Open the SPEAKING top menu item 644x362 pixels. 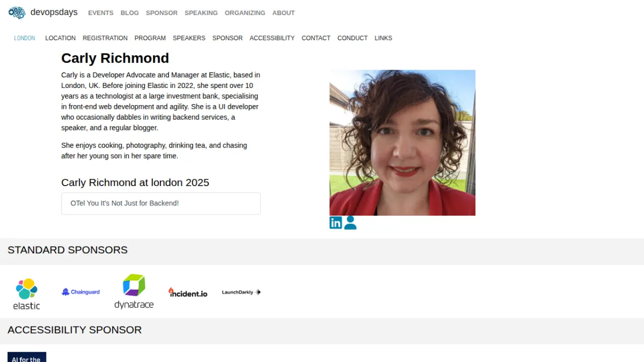pos(201,13)
